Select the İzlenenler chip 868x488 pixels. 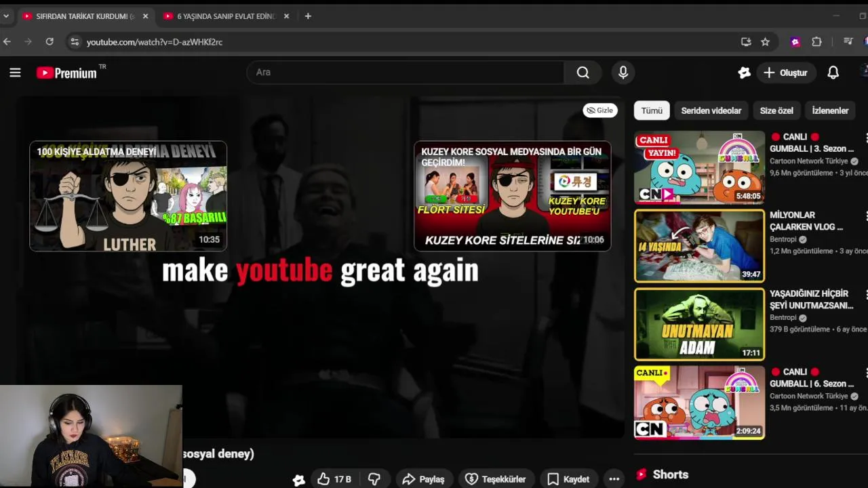tap(830, 110)
